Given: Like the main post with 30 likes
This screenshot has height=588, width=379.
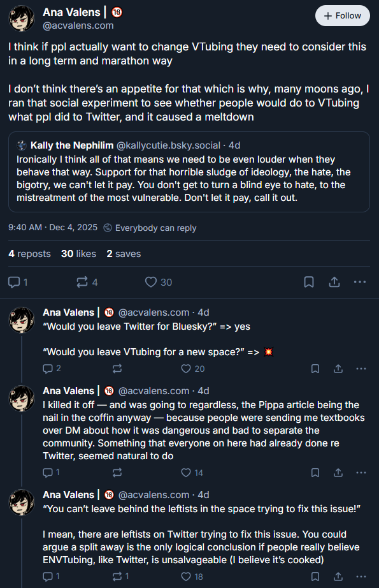Looking at the screenshot, I should point(159,282).
